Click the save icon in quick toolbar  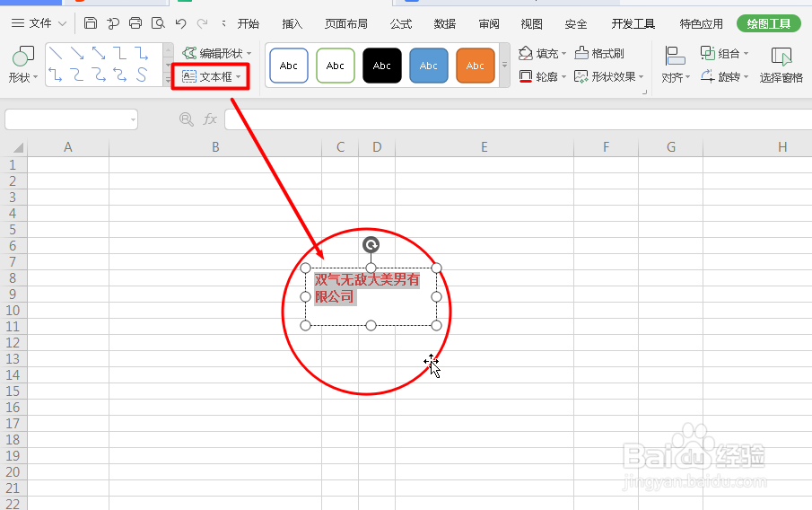(x=91, y=22)
